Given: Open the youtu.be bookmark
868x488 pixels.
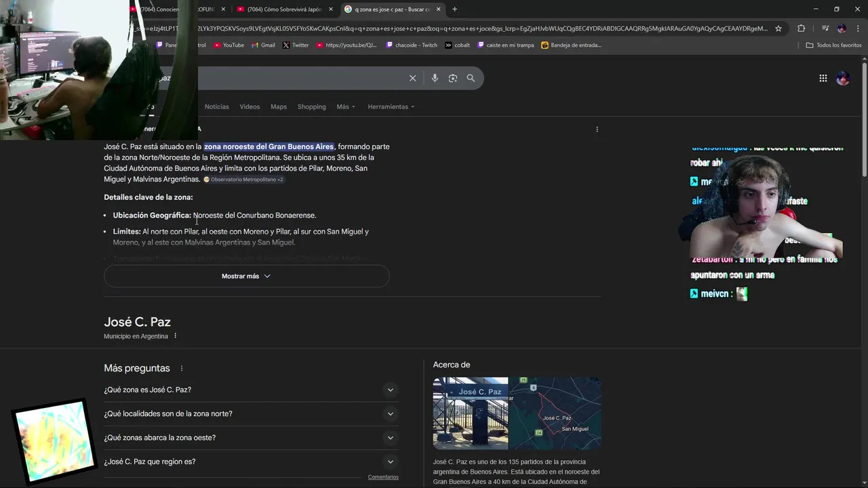Looking at the screenshot, I should (x=347, y=45).
